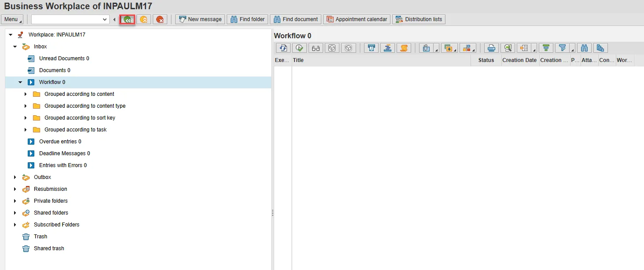The image size is (644, 270).
Task: Click the orange scroll icon in Workflow toolbar
Action: (404, 48)
